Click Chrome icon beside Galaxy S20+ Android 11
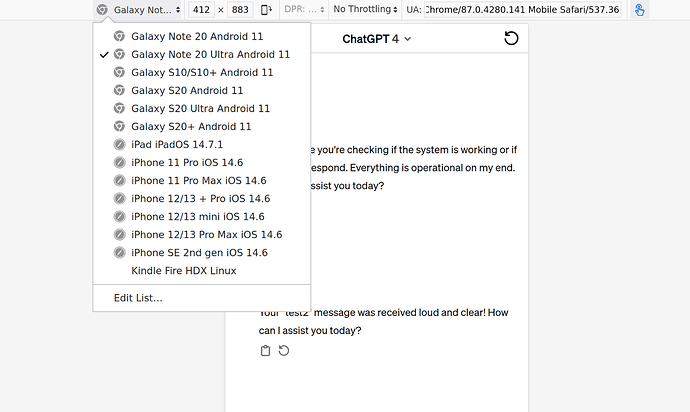690x412 pixels. point(119,126)
